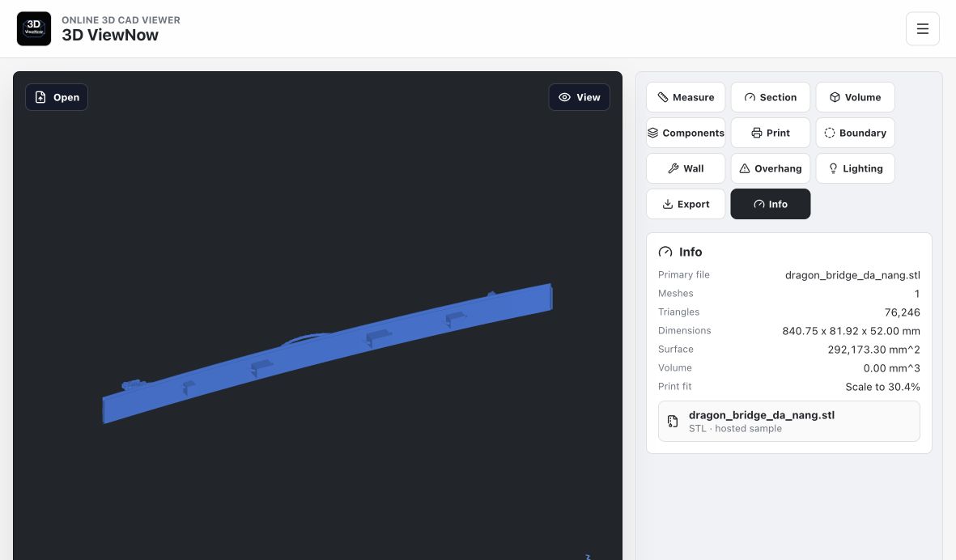956x560 pixels.
Task: Click Dimensions value 840.75 x 81.92 x 52.00 mm
Action: tap(851, 331)
